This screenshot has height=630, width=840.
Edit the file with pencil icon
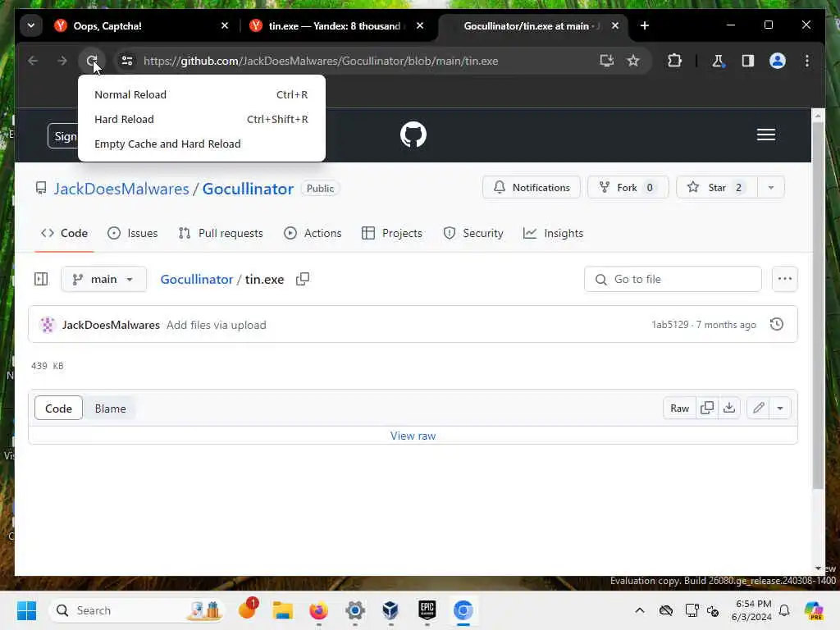coord(758,409)
